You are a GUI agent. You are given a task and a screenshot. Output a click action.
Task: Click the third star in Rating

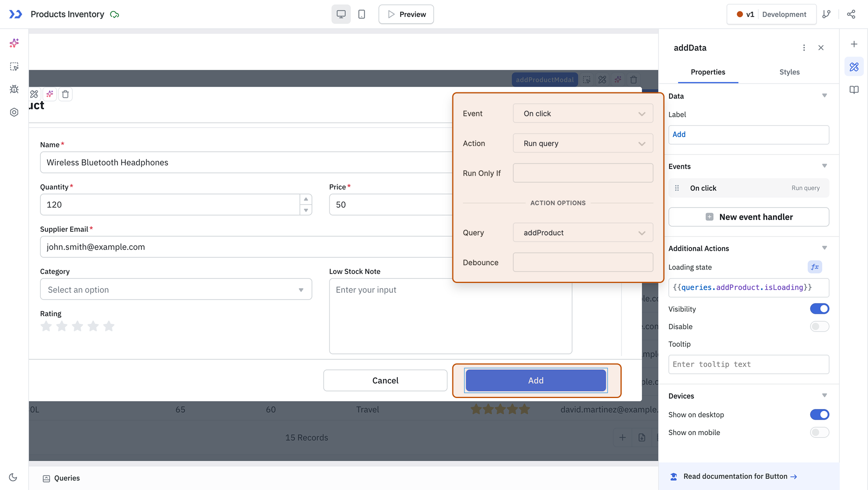pos(77,326)
